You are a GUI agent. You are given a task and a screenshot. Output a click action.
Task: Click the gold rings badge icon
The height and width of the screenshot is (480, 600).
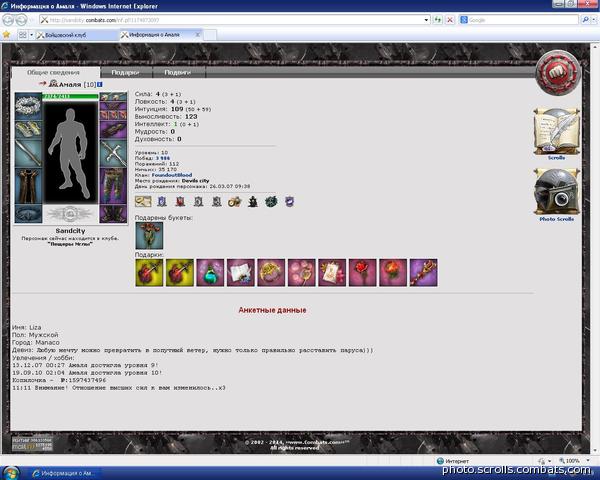235,201
